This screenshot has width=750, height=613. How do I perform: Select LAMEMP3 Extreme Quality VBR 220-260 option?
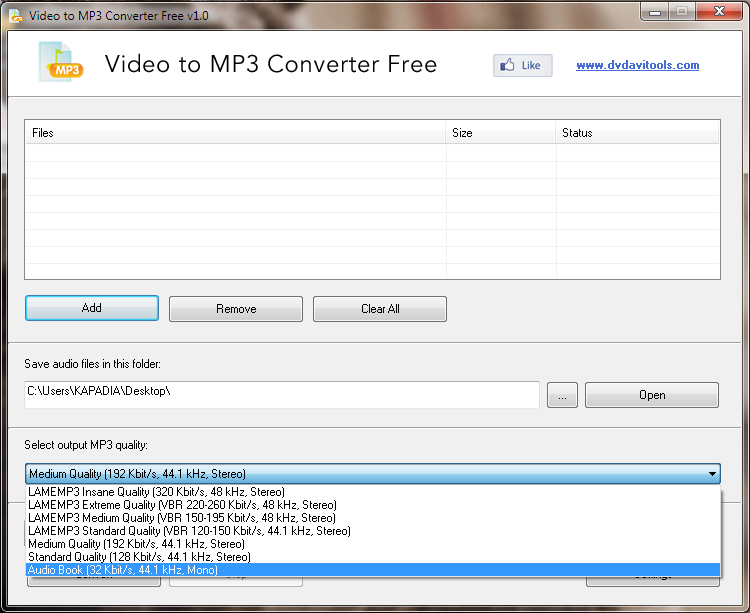(373, 505)
